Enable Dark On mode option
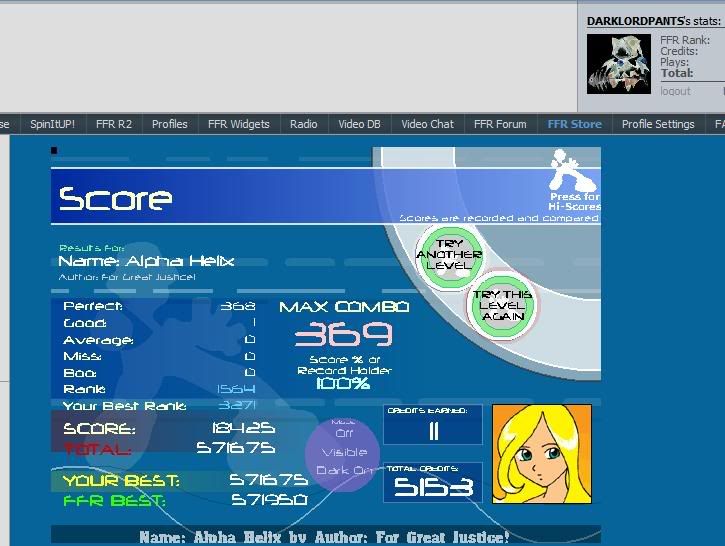Screen dimensions: 725x546 343,470
